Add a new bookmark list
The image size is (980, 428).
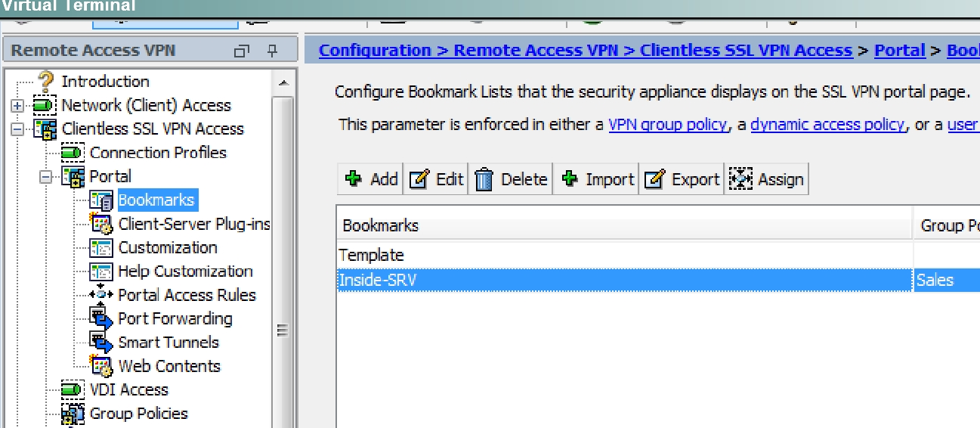click(x=371, y=179)
